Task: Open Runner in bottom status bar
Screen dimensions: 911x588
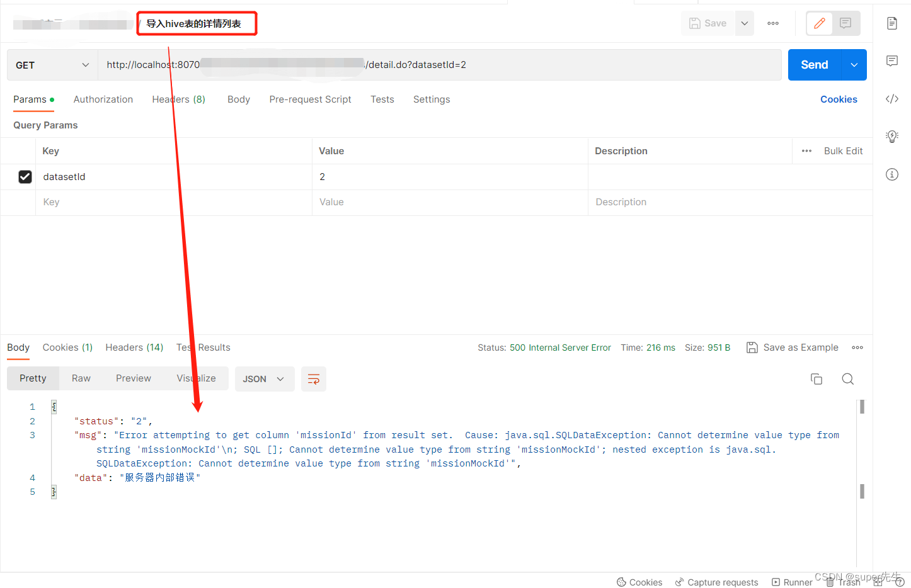Action: tap(792, 582)
